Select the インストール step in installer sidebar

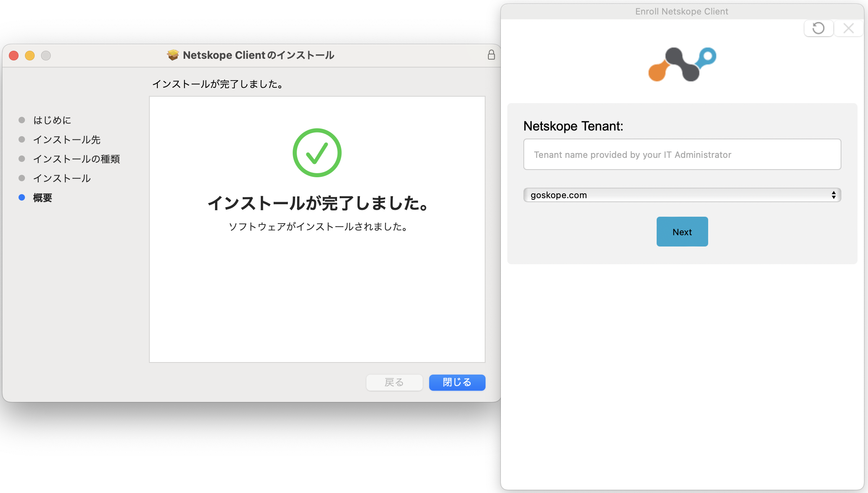tap(62, 178)
